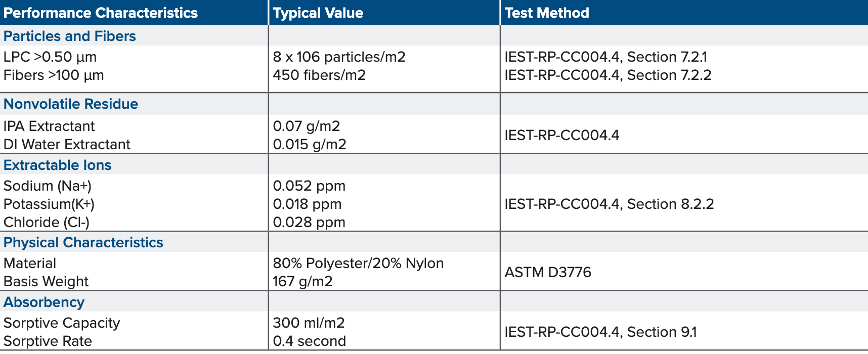Select the Absorbency section heading
The width and height of the screenshot is (868, 354).
click(44, 302)
